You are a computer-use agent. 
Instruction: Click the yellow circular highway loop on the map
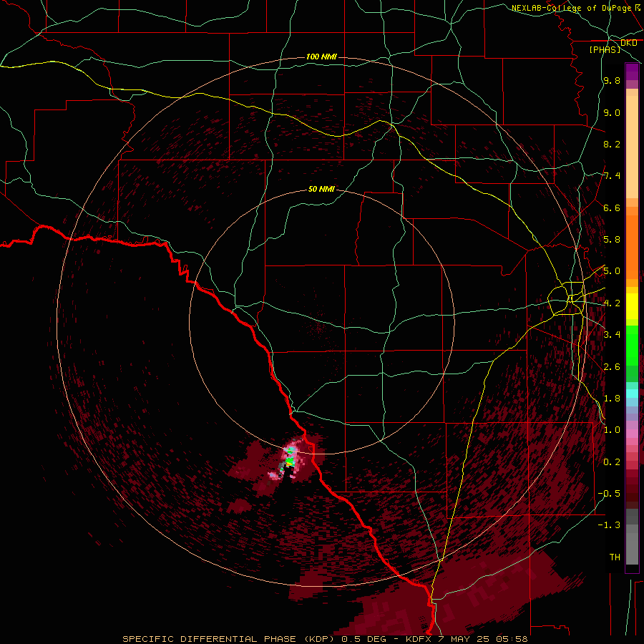coord(559,300)
